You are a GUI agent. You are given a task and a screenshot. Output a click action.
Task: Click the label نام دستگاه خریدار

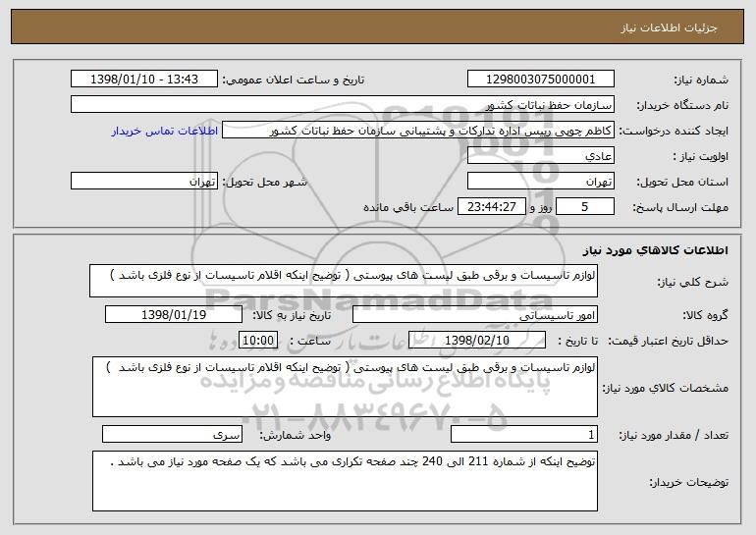(682, 105)
